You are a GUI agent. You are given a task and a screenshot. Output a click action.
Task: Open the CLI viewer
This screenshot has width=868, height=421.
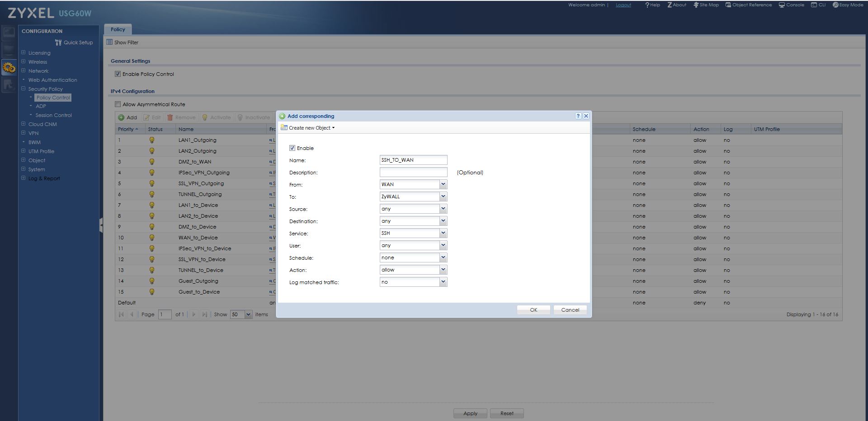coord(818,5)
